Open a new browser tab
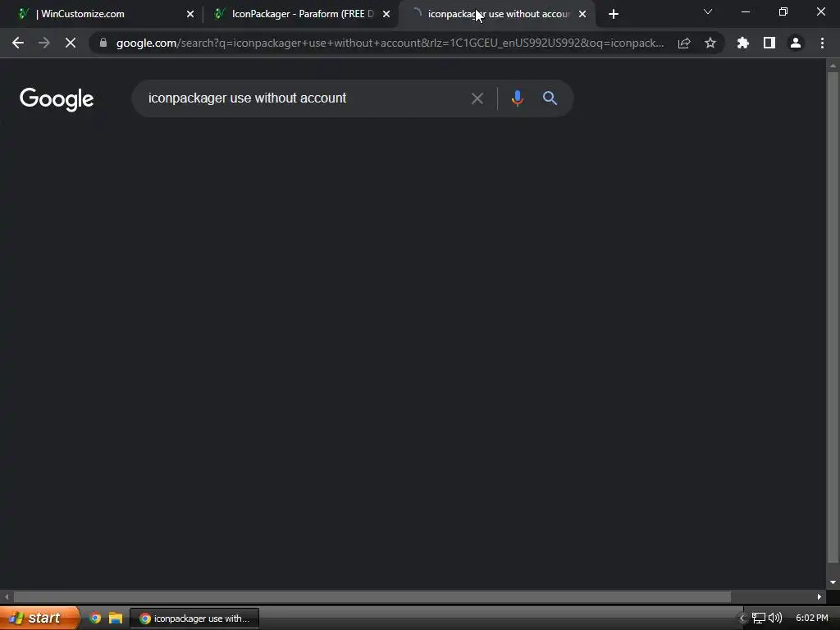Viewport: 840px width, 630px height. (614, 14)
